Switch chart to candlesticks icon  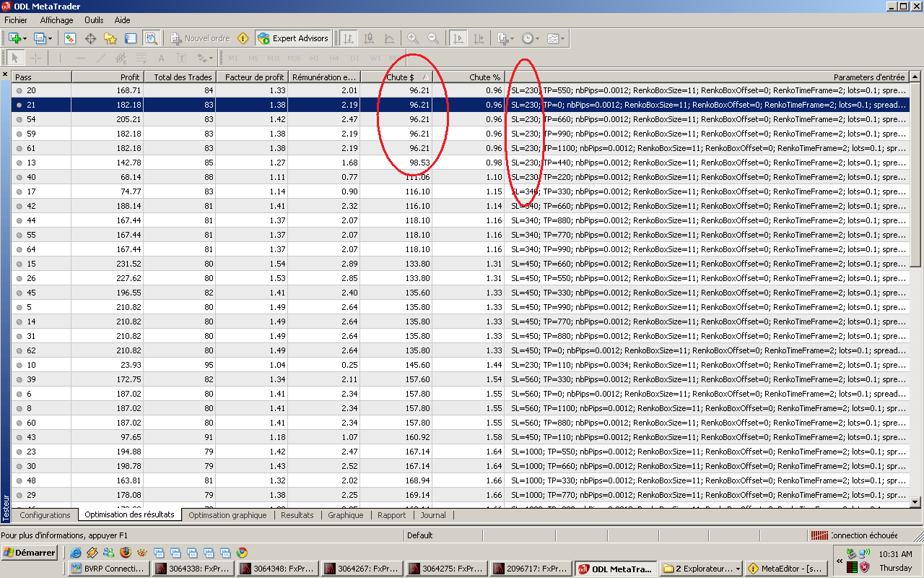[369, 38]
